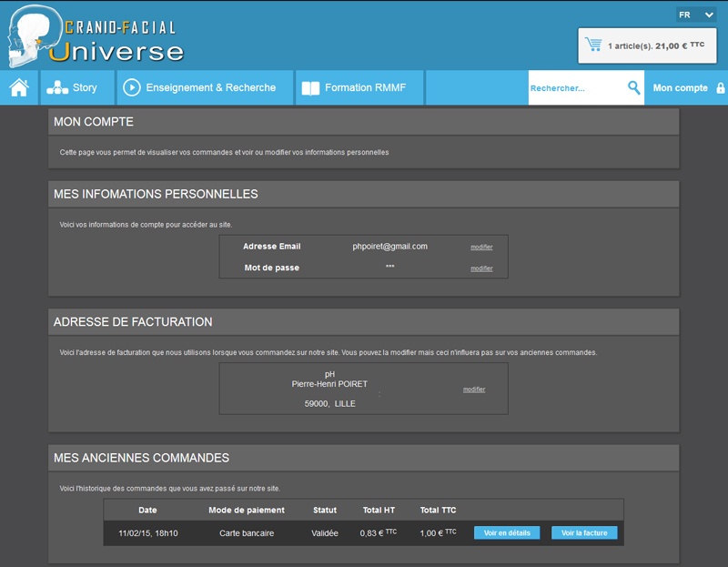Open the cart showing 1 article(s) 21,00 €

[x=647, y=46]
